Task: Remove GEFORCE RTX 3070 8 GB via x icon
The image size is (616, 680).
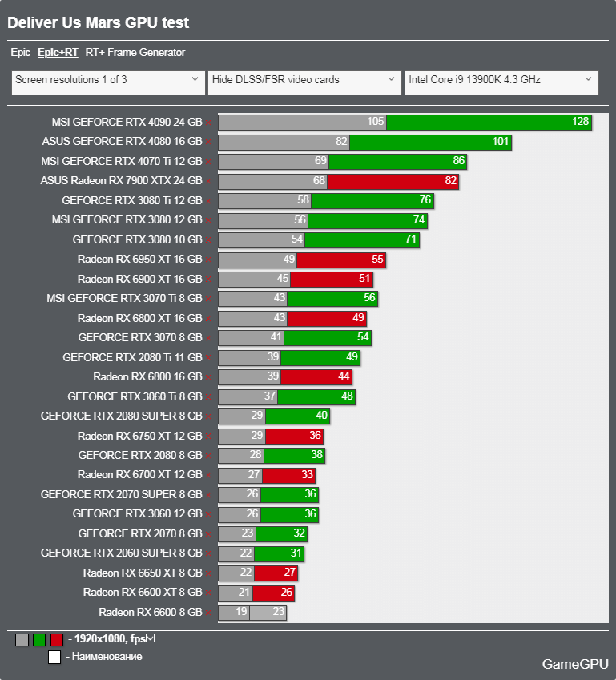Action: (x=208, y=338)
